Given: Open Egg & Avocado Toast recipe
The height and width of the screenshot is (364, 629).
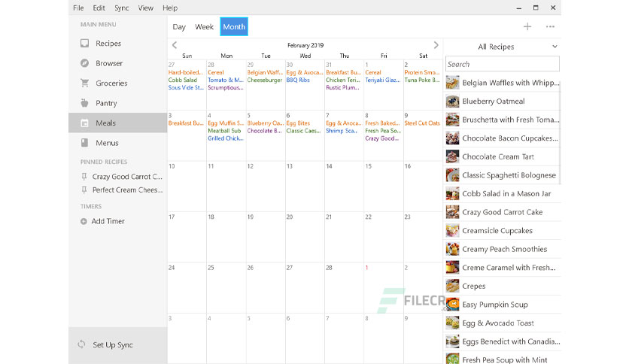Looking at the screenshot, I should point(503,323).
